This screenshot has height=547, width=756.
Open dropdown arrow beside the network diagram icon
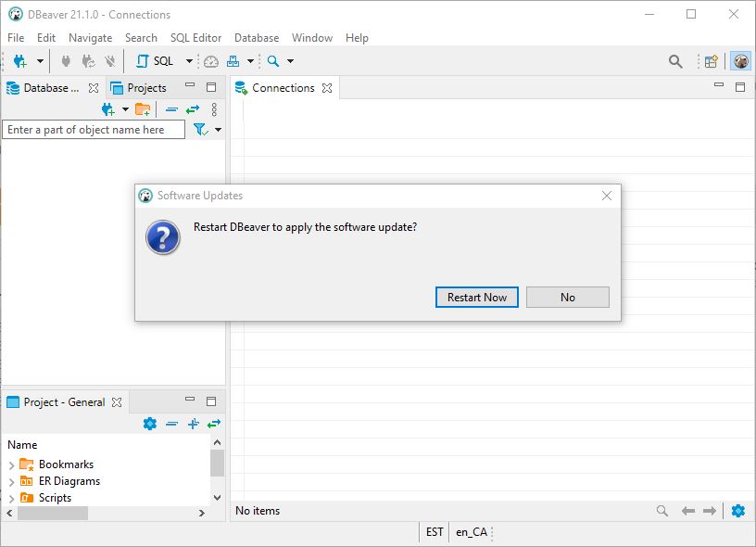251,61
